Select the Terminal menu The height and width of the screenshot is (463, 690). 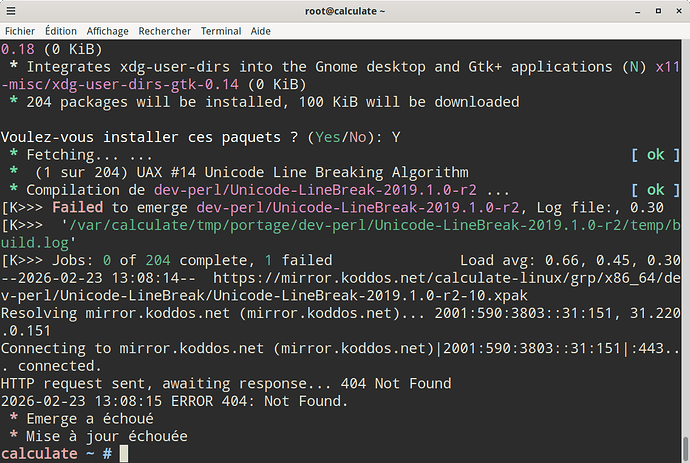point(220,31)
